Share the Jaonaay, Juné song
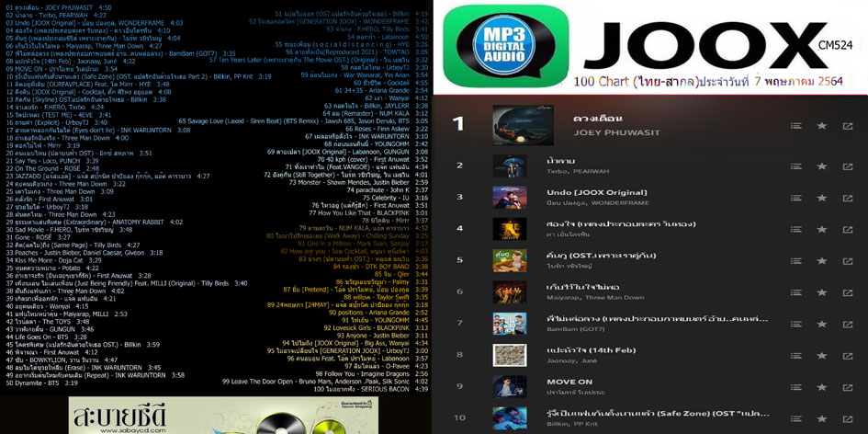 tap(848, 355)
